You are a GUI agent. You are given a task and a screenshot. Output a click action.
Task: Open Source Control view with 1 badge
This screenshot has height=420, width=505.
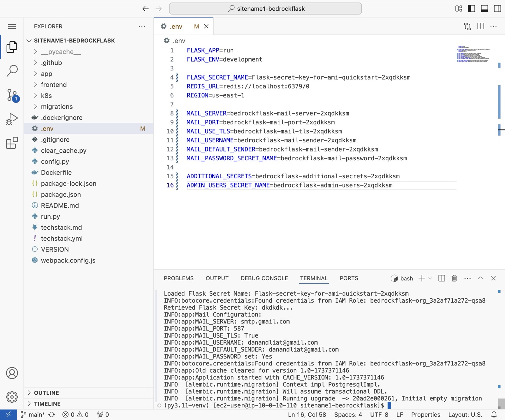[13, 95]
